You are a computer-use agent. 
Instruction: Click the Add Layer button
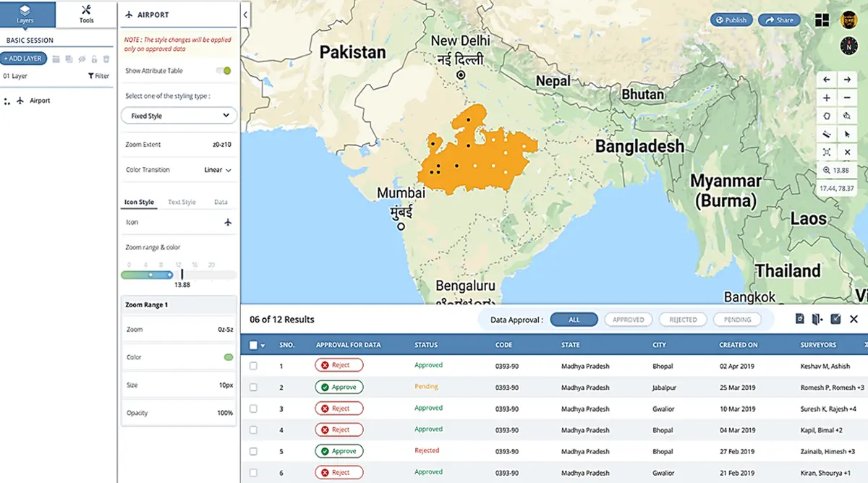pyautogui.click(x=24, y=59)
